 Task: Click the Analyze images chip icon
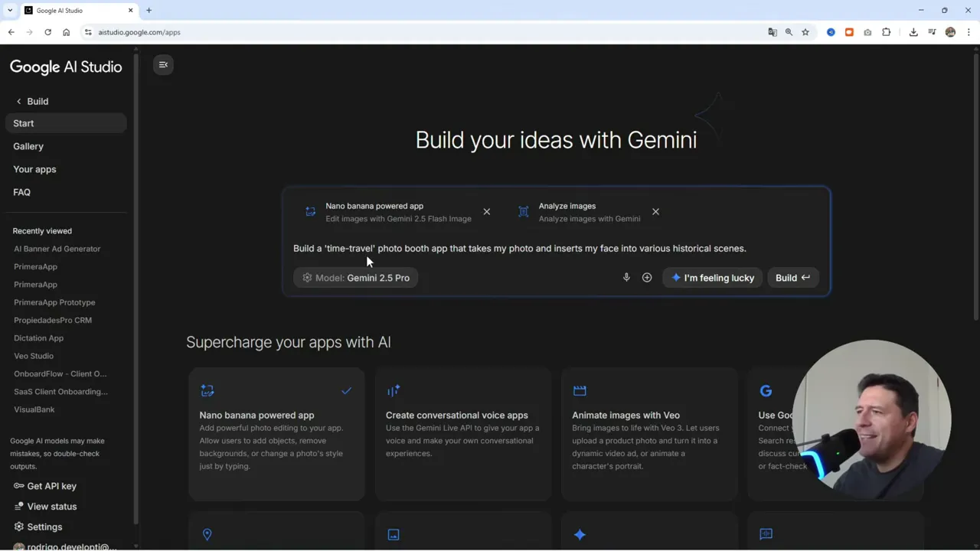(x=523, y=211)
